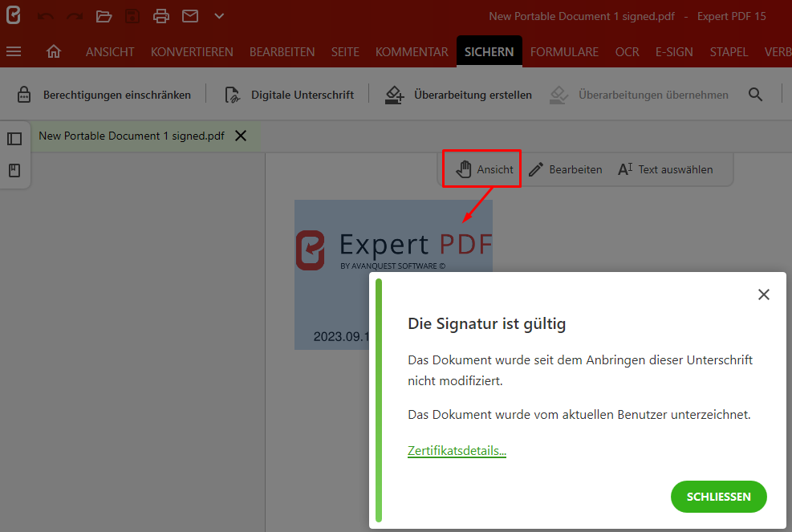
Task: Open the OCR ribbon tab
Action: click(x=627, y=52)
